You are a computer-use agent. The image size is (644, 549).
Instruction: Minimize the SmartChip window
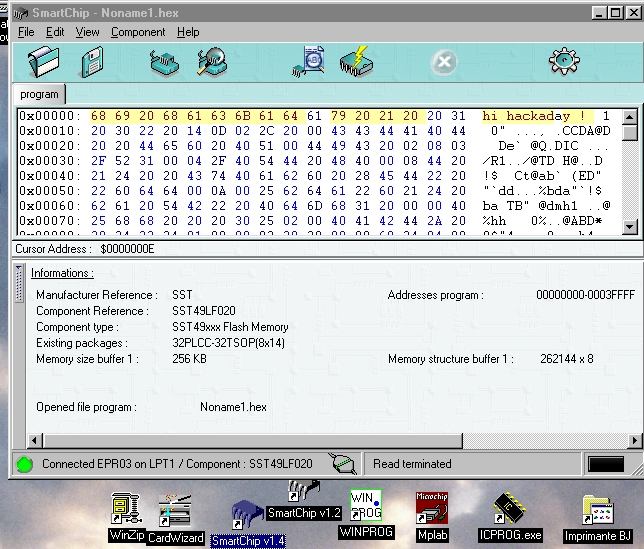pos(599,13)
